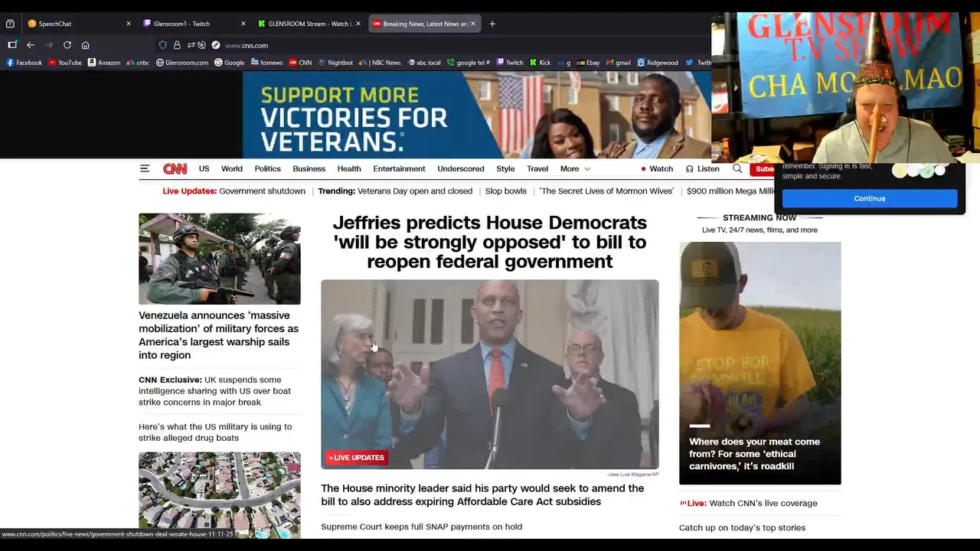Screen dimensions: 980x551
Task: Open the trending Slop bowls link
Action: click(x=505, y=191)
